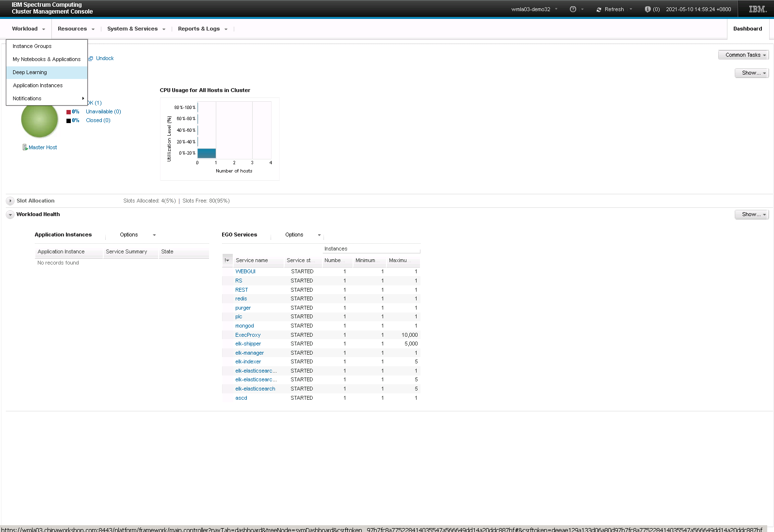Open the Reports & Logs menu
Screen dimensions: 774x532
coord(203,29)
